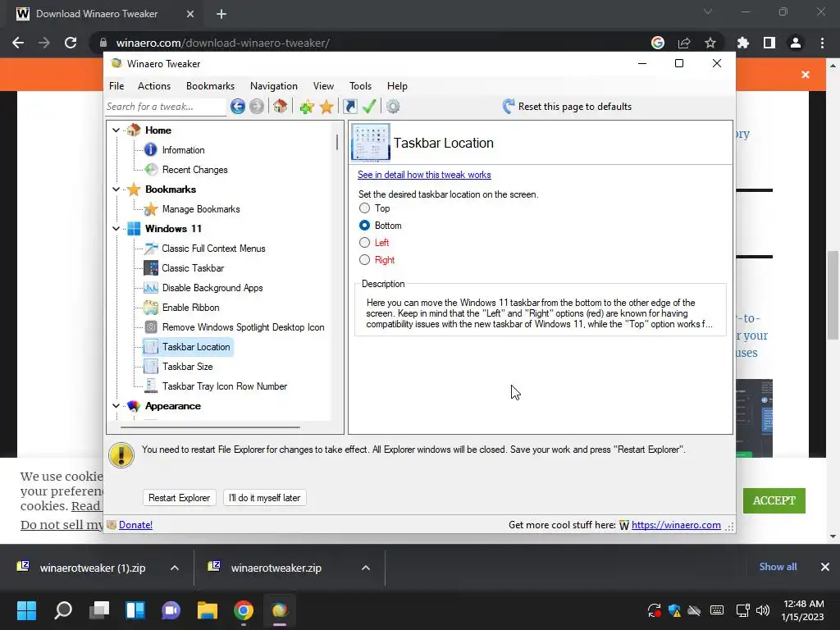Click the Donate! link

pyautogui.click(x=135, y=525)
